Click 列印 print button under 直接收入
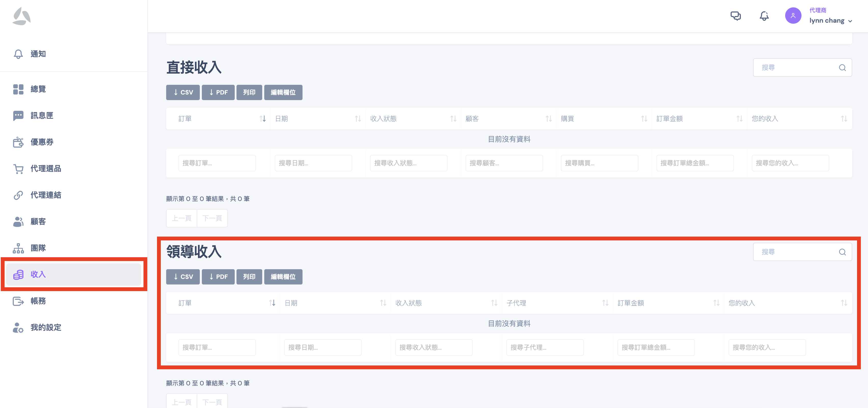 coord(249,92)
